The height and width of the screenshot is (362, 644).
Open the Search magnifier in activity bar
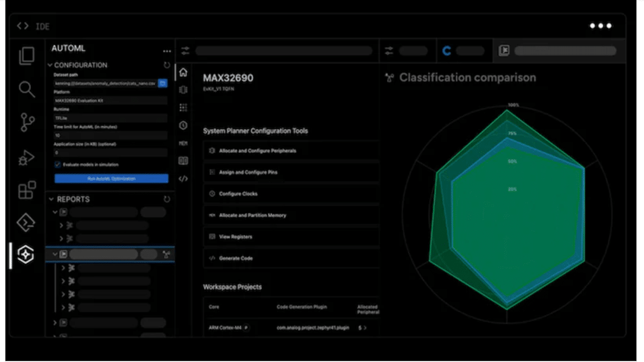[27, 89]
